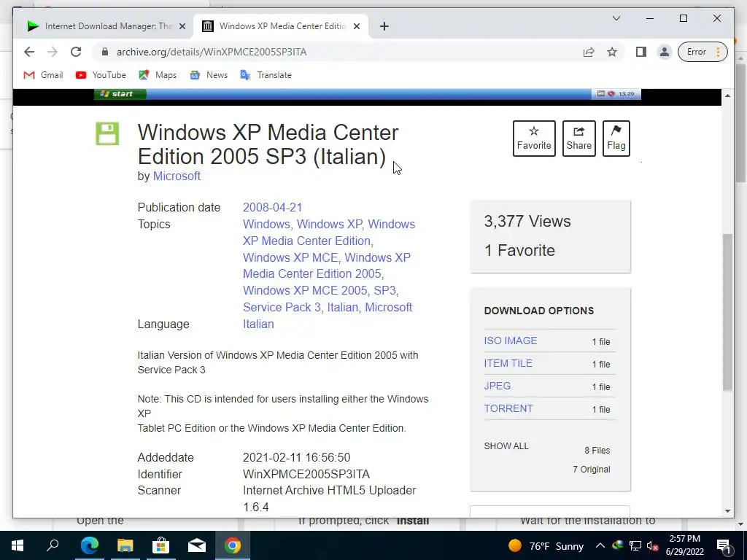Click the Share button on archive page

pyautogui.click(x=578, y=139)
